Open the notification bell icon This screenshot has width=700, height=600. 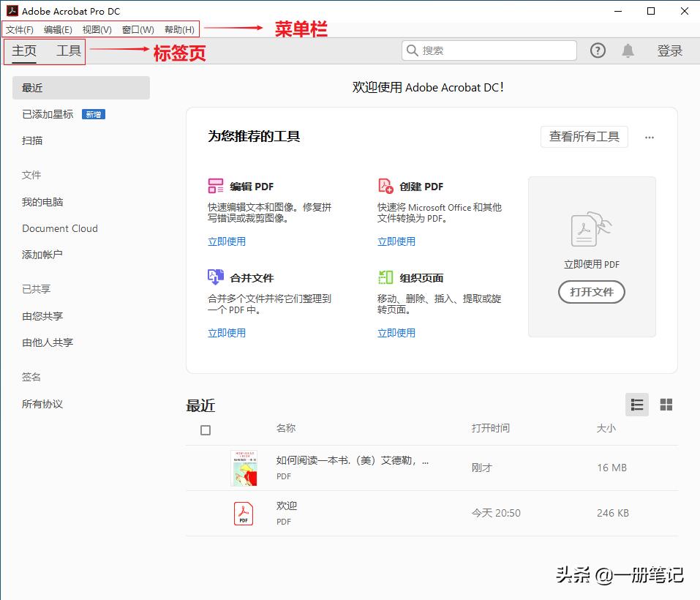click(628, 50)
